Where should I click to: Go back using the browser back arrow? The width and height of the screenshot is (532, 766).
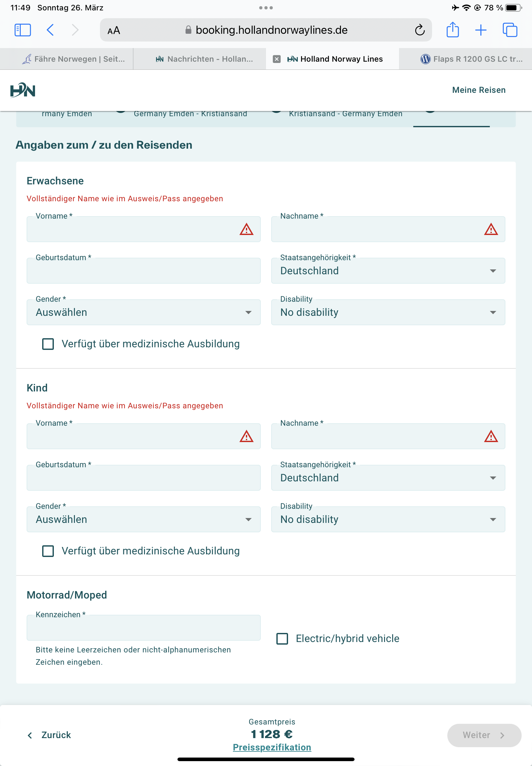[50, 30]
